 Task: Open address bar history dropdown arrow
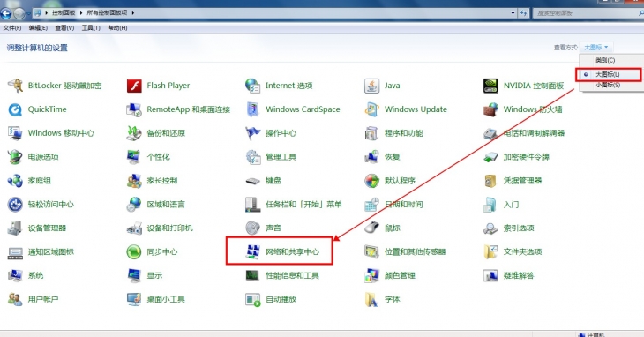(513, 13)
